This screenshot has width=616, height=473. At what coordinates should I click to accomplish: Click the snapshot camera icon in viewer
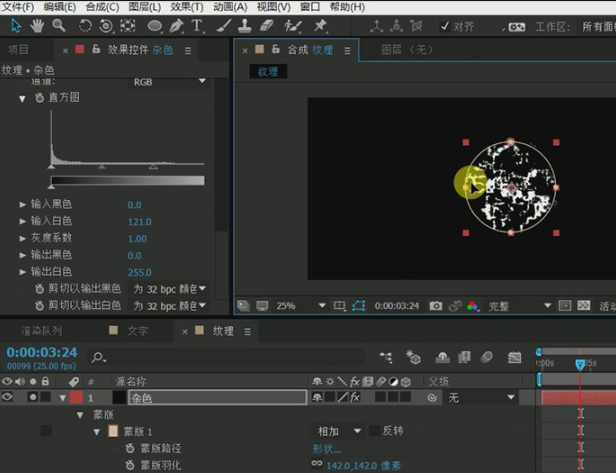coord(436,306)
